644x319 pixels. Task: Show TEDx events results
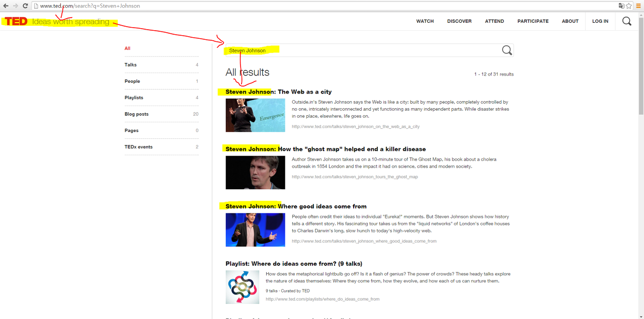pyautogui.click(x=138, y=147)
